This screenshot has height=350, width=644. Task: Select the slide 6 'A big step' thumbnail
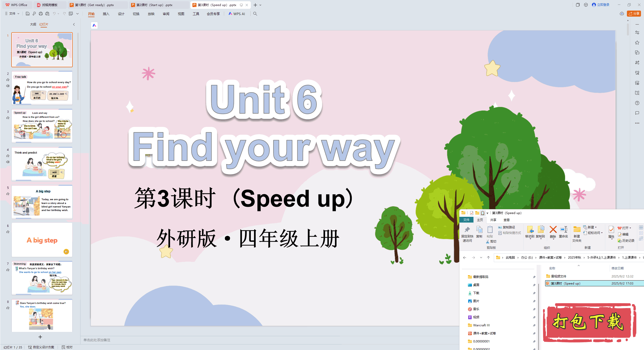[x=42, y=240]
